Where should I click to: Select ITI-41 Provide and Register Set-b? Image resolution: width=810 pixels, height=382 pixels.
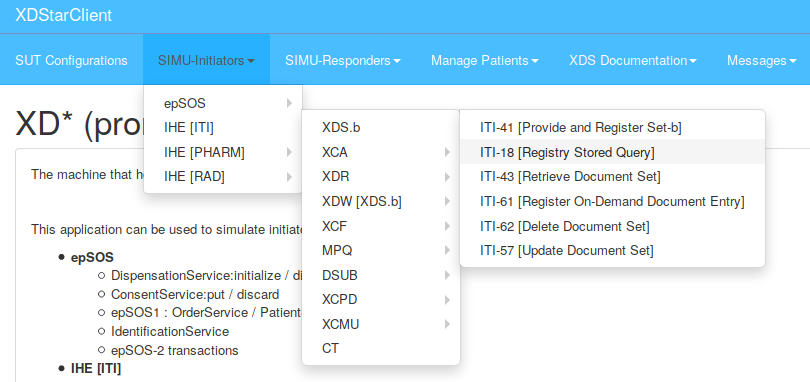coord(612,128)
